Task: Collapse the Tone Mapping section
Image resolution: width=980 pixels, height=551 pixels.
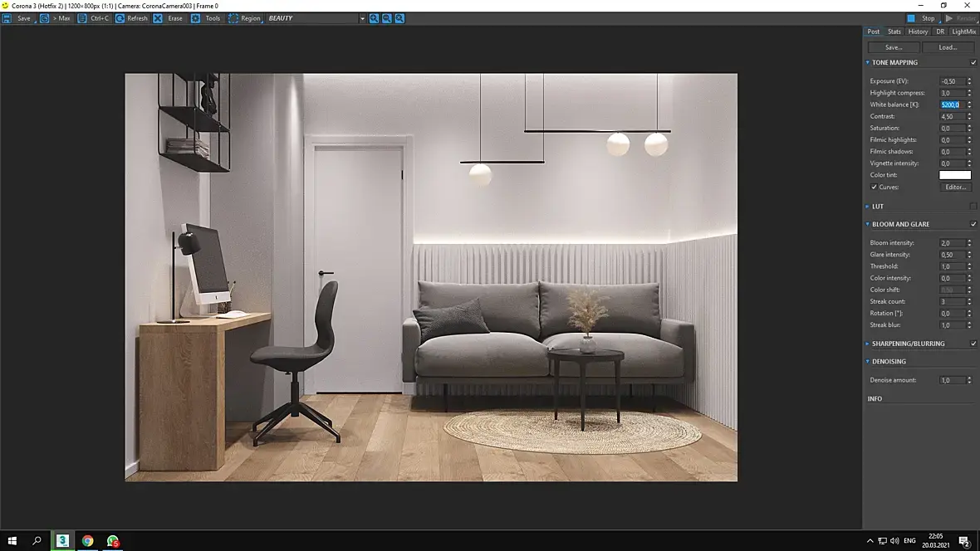Action: (868, 62)
